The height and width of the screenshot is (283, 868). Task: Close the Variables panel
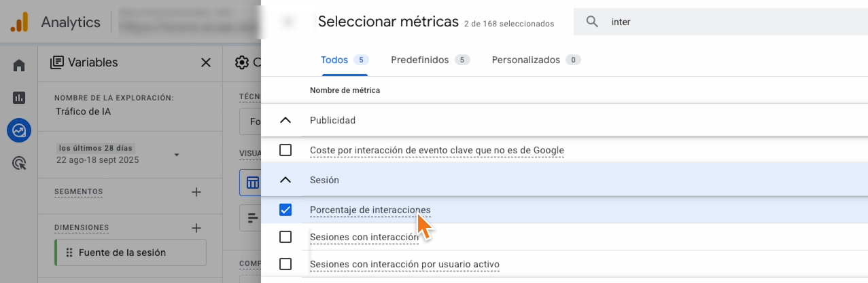[x=206, y=62]
